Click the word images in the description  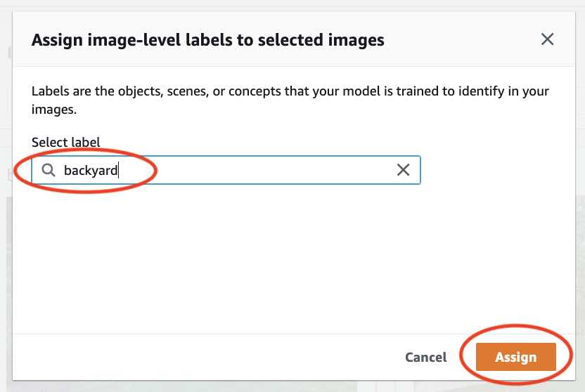tap(53, 110)
